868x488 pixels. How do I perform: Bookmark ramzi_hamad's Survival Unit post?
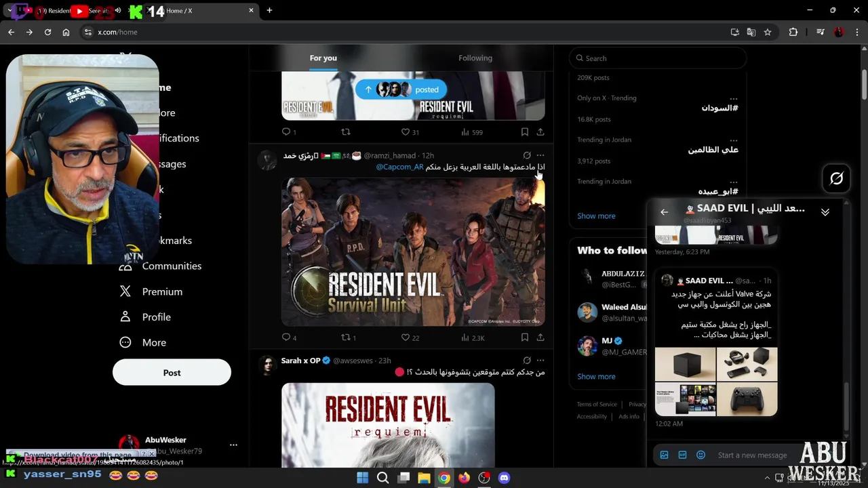pyautogui.click(x=525, y=337)
